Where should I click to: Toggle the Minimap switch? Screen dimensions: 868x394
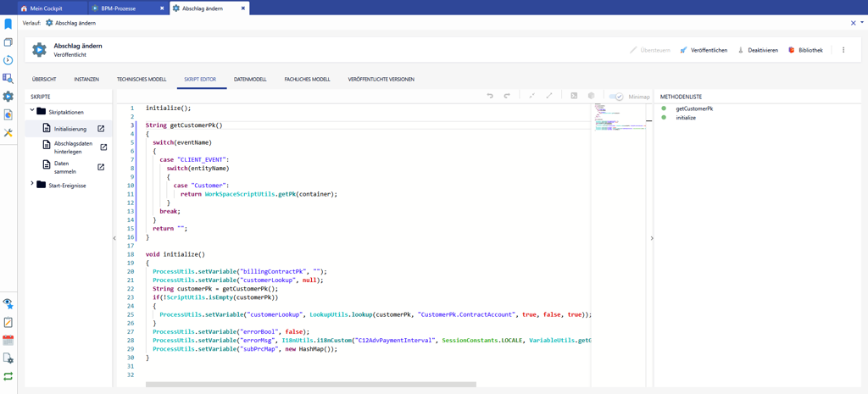coord(616,97)
